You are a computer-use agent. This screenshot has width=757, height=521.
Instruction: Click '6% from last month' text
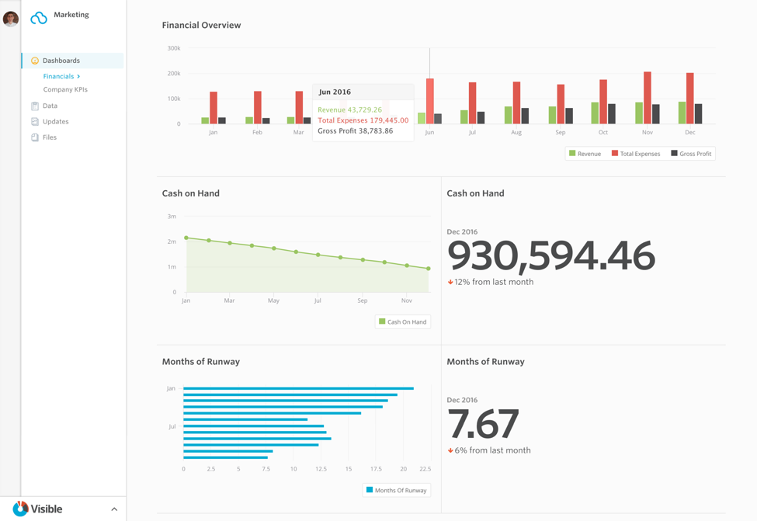[492, 450]
